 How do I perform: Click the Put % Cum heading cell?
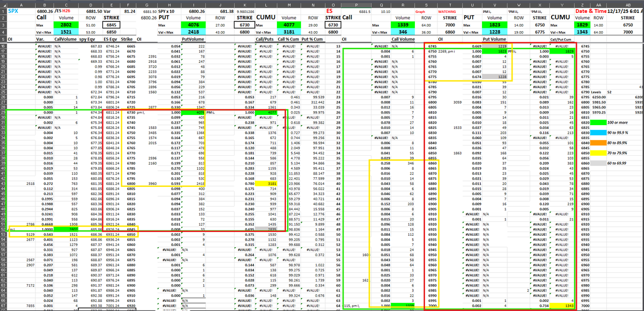tap(312, 39)
